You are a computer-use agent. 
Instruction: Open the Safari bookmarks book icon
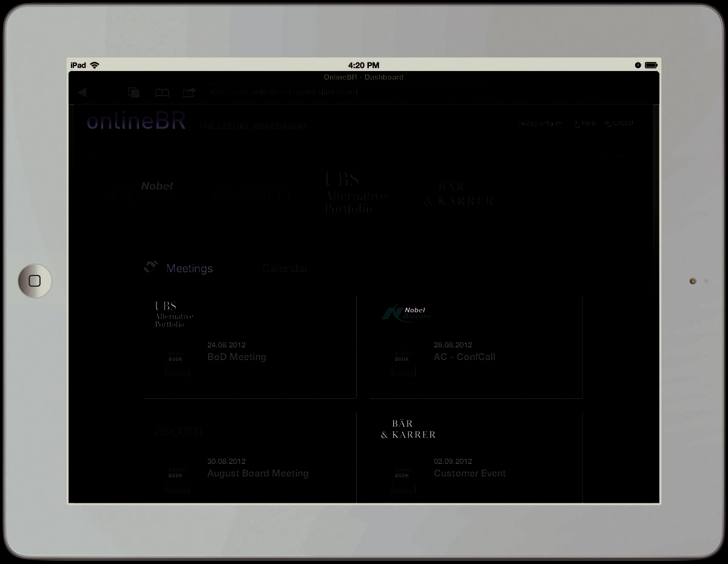coord(162,92)
